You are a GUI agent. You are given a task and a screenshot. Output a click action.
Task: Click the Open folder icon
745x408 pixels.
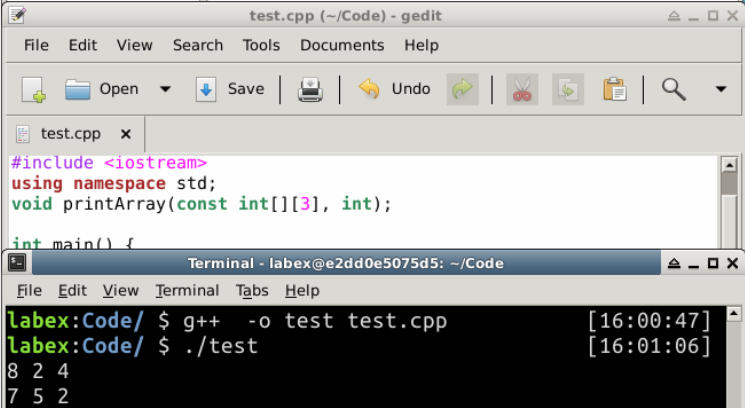click(x=79, y=90)
